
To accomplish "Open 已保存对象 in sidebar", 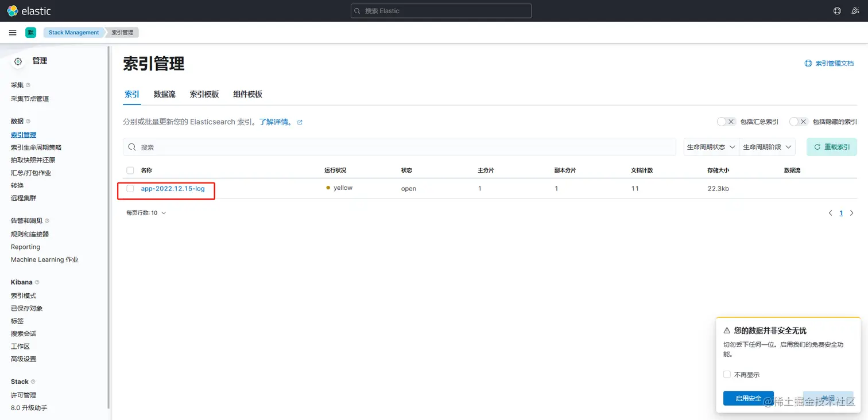I will click(x=27, y=308).
